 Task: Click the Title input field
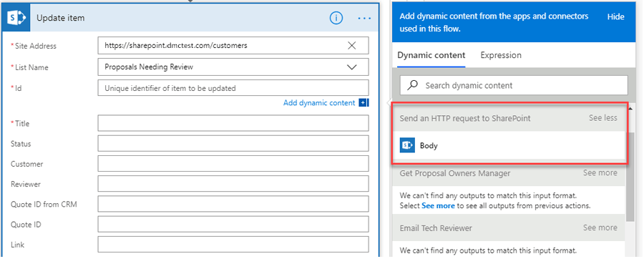233,123
